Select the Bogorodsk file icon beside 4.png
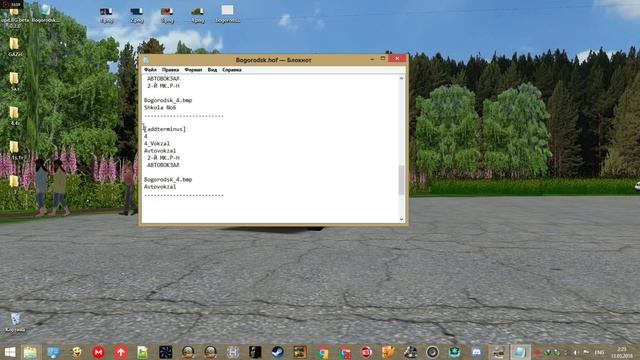This screenshot has height=360, width=640. click(227, 14)
